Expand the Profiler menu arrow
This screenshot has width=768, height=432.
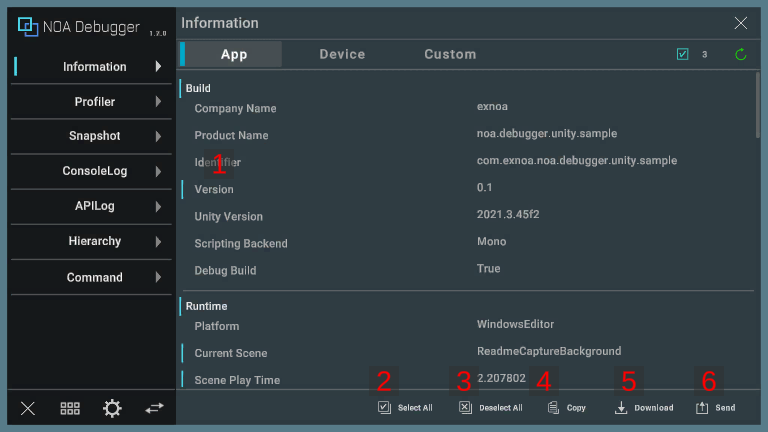tap(158, 102)
